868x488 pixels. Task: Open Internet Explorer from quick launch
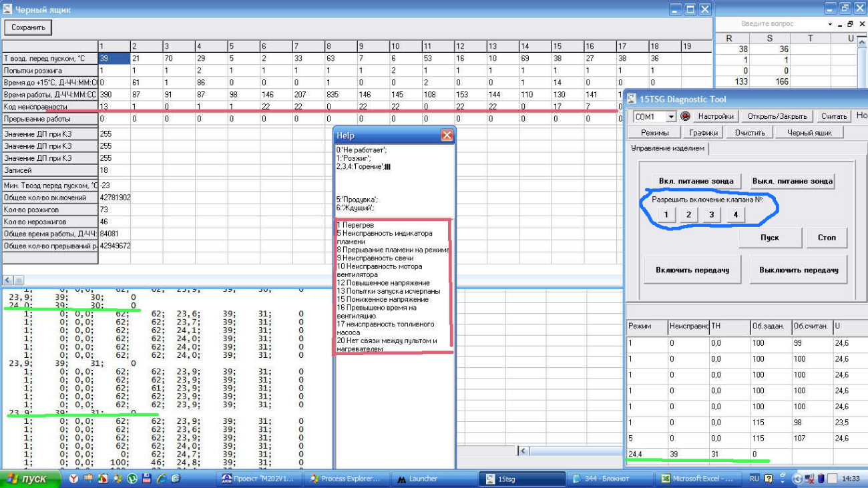[x=161, y=479]
